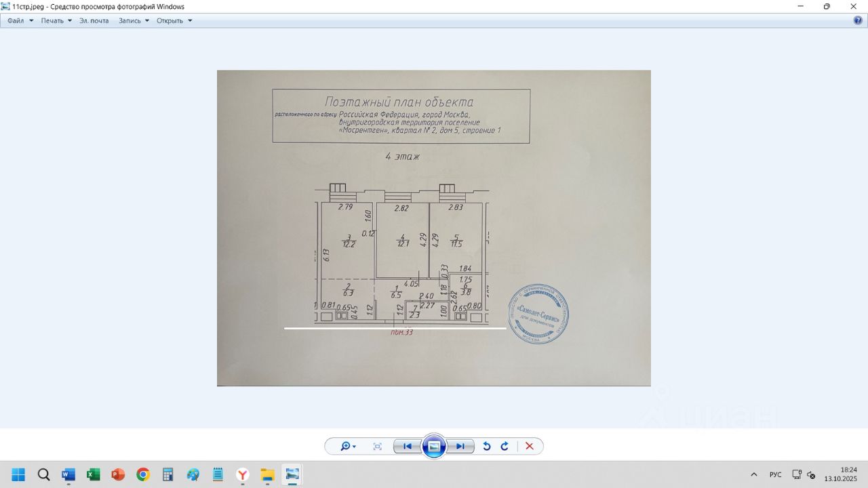Rotate the image counterclockwise
The width and height of the screenshot is (868, 488).
pyautogui.click(x=486, y=446)
